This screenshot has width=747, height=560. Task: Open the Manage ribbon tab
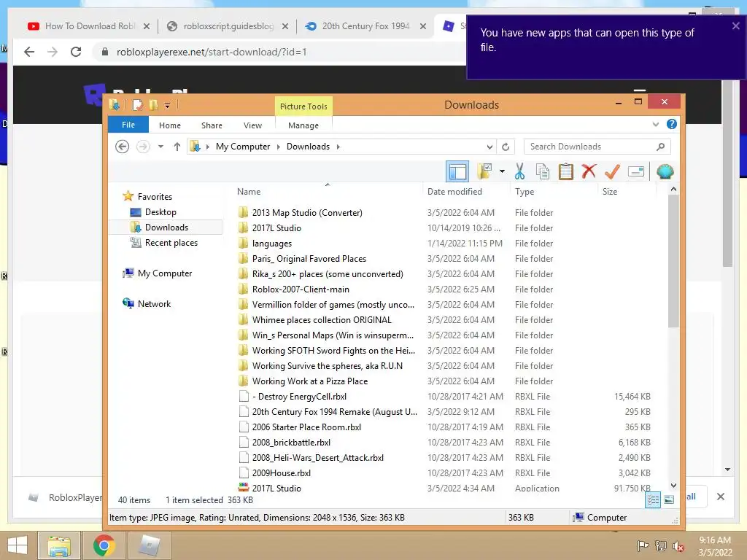pos(303,125)
